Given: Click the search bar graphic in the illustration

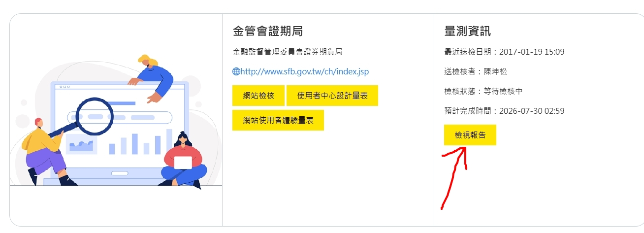Looking at the screenshot, I should [120, 117].
